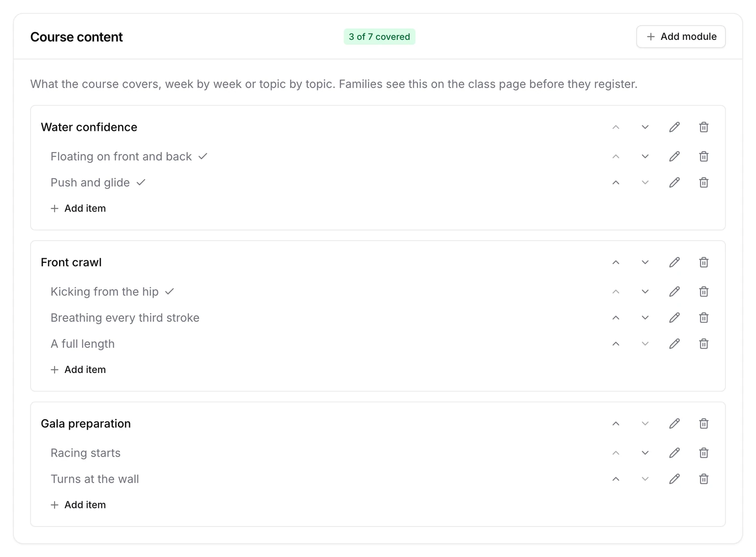This screenshot has width=756, height=557.
Task: Click the '3 of 7 covered' badge
Action: point(379,37)
